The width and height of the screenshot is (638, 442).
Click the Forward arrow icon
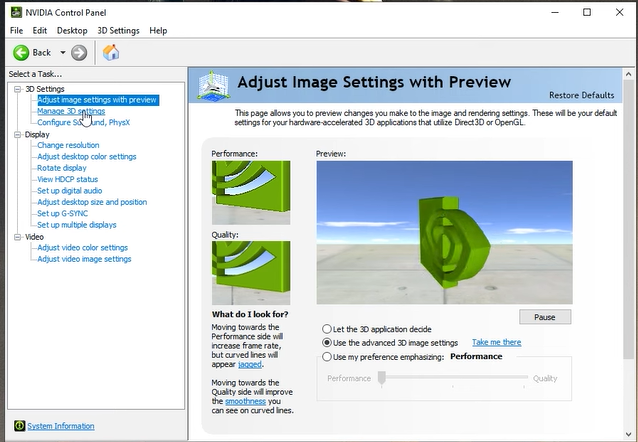coord(79,52)
